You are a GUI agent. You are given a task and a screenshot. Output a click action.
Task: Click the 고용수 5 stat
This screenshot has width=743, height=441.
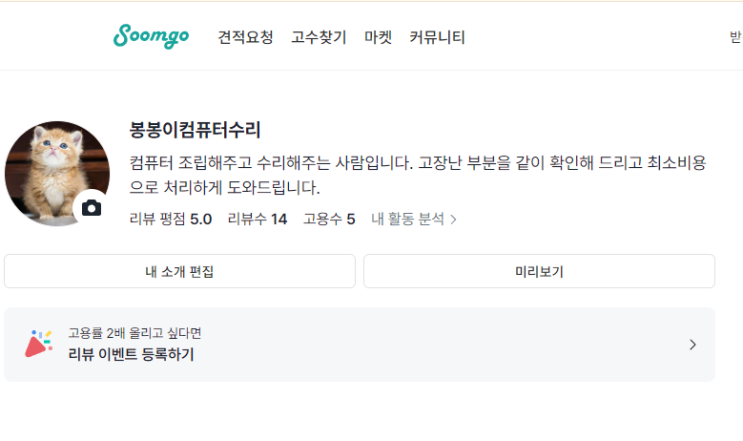click(x=329, y=219)
